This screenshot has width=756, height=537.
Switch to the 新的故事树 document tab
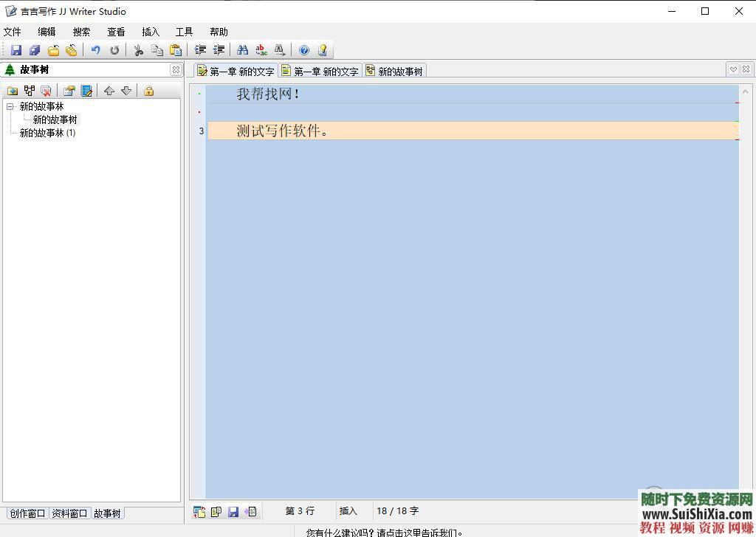coord(395,71)
